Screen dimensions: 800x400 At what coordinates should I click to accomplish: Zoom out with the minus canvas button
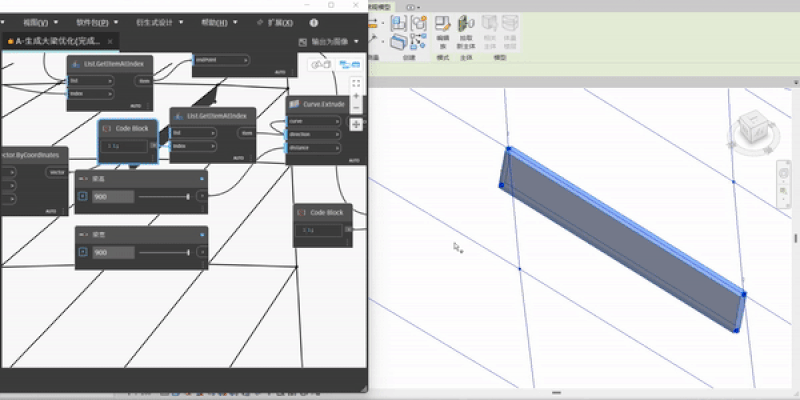coord(356,110)
